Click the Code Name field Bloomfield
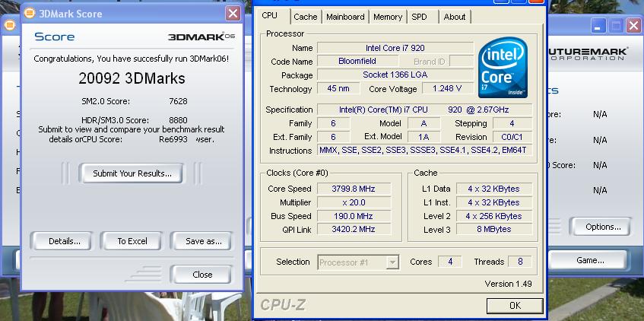Image resolution: width=644 pixels, height=321 pixels. 357,62
